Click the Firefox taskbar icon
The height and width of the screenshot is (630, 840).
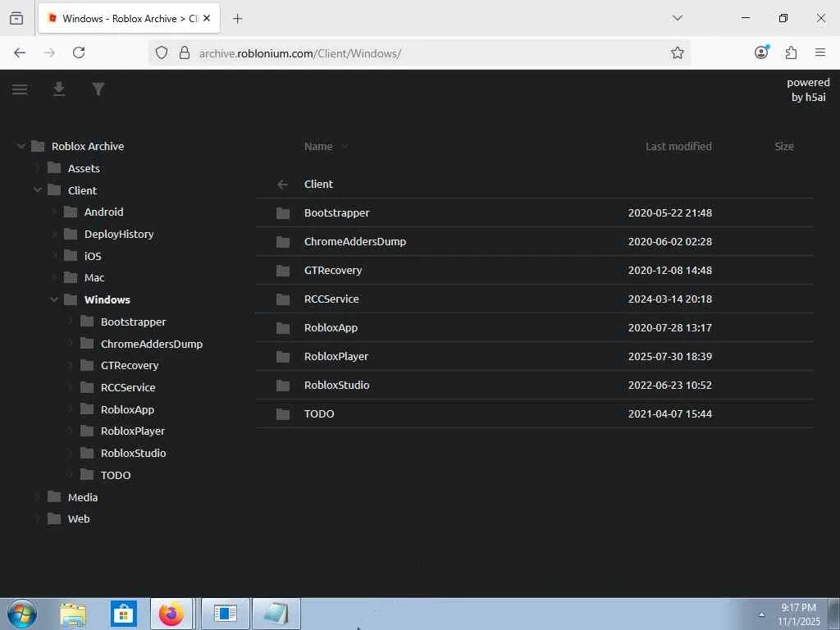171,614
